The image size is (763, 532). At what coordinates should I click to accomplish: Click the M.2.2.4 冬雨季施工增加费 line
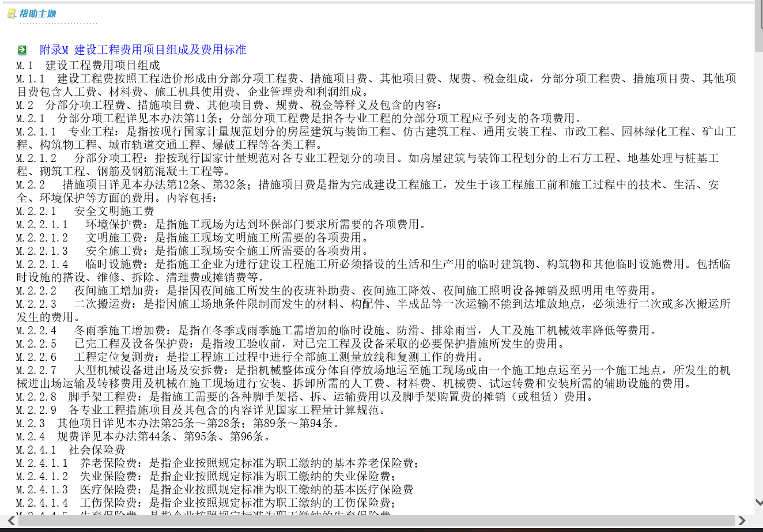coord(336,331)
